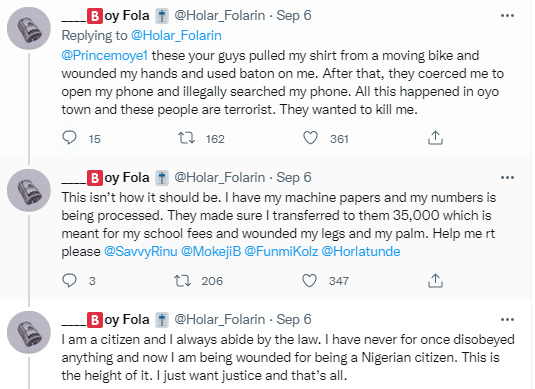Screen dimensions: 535x389
Task: Open the @MokejiB mention link
Action: 211,251
